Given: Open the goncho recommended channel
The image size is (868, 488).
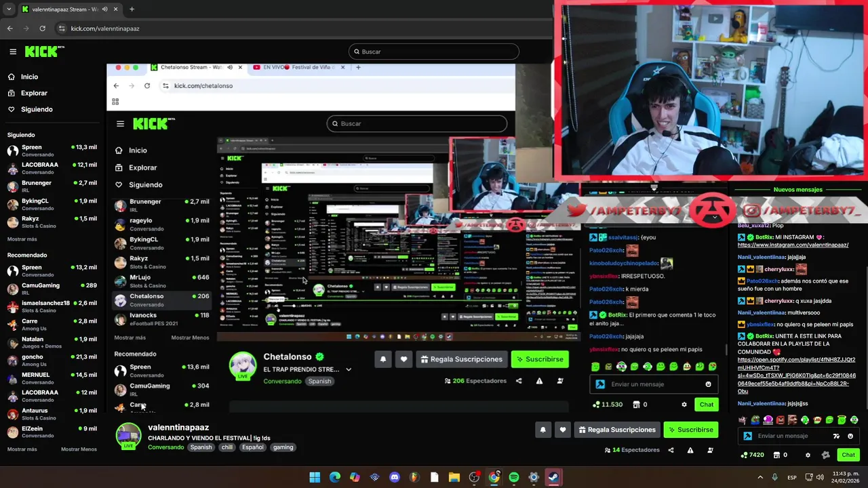Looking at the screenshot, I should [52, 360].
